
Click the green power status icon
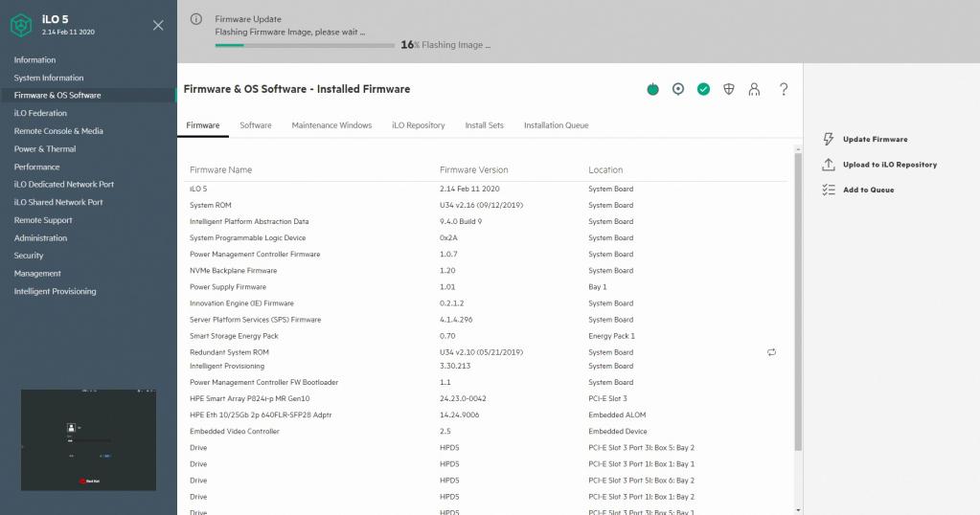click(652, 89)
